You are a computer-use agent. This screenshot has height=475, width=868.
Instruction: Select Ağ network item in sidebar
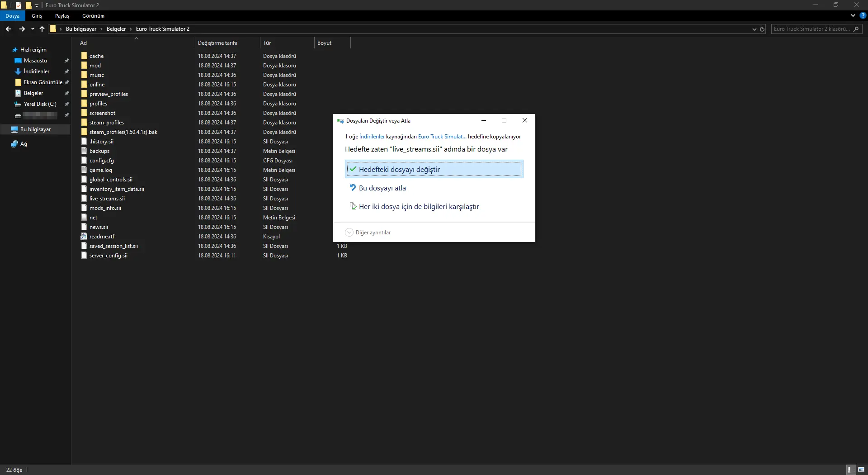click(x=24, y=144)
